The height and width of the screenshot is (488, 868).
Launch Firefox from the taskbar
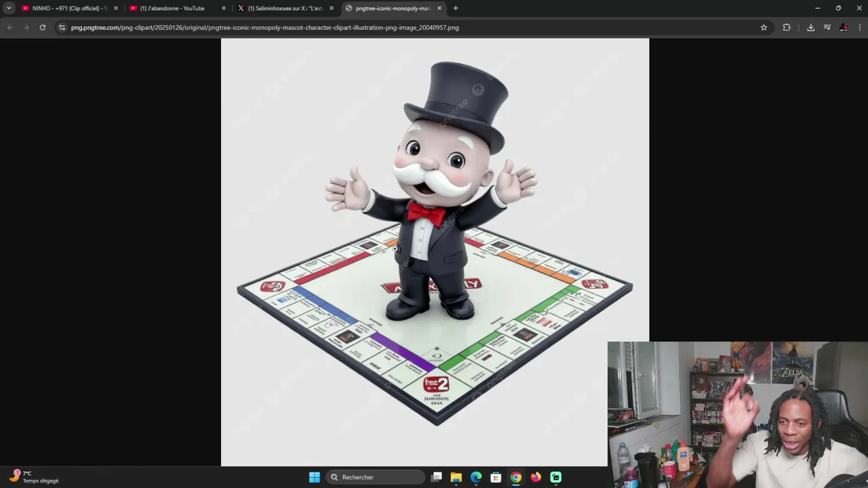(536, 477)
